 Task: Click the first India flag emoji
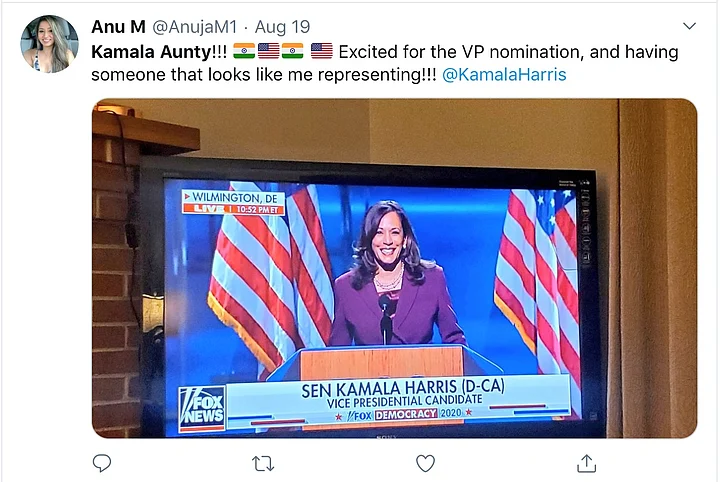pos(244,51)
